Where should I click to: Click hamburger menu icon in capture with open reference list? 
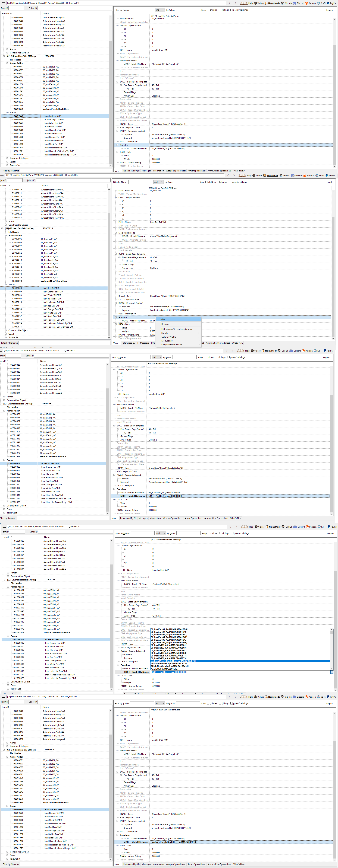coord(4,527)
